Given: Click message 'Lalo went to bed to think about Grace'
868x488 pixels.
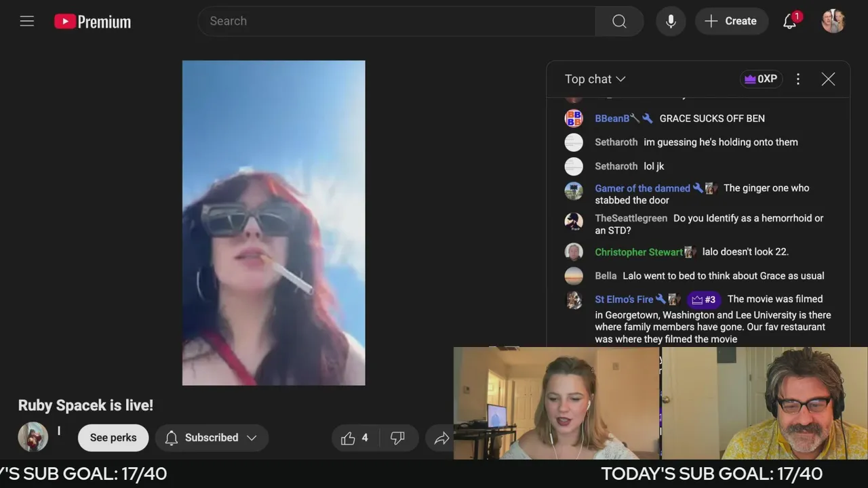Looking at the screenshot, I should click(x=724, y=276).
